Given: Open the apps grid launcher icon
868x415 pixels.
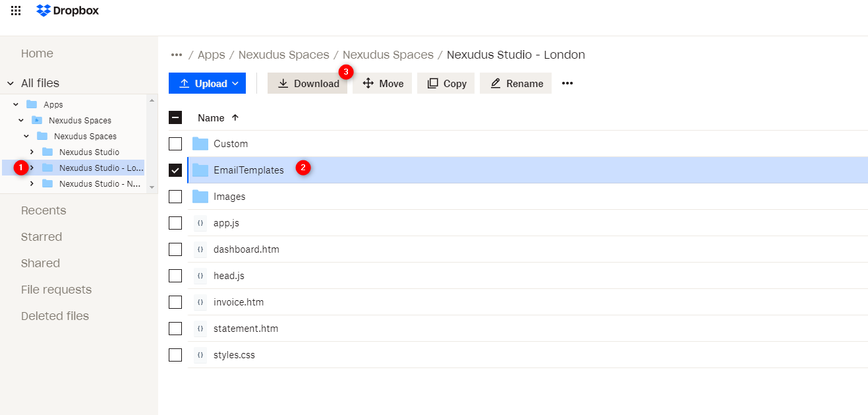Looking at the screenshot, I should tap(16, 11).
